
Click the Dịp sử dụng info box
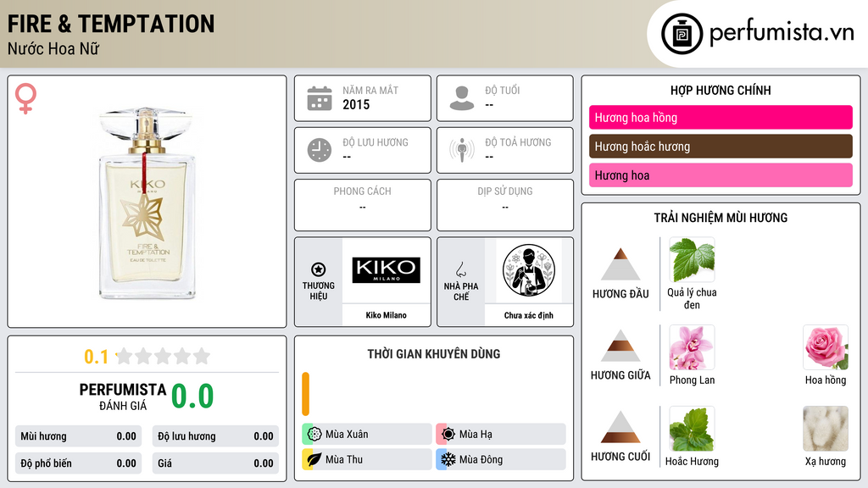click(505, 205)
